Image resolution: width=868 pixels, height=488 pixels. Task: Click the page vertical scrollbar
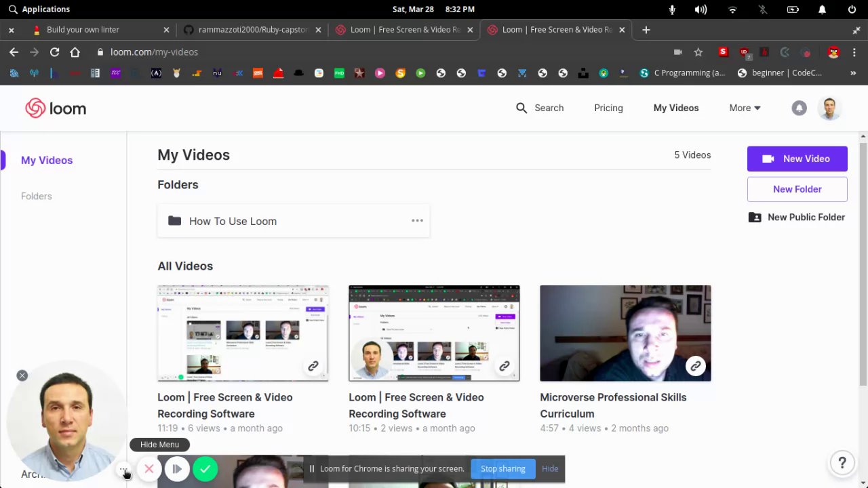coord(863,264)
